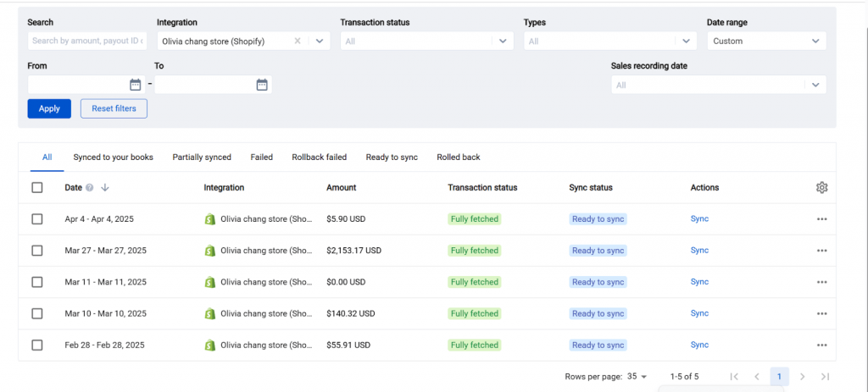Click the Date column sort arrow
The width and height of the screenshot is (868, 392).
(105, 188)
